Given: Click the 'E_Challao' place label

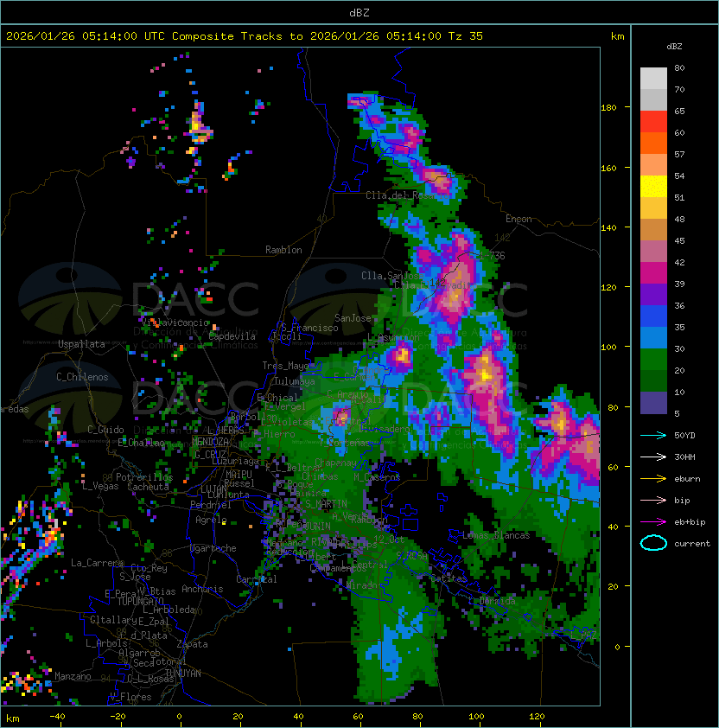Looking at the screenshot, I should click(141, 443).
